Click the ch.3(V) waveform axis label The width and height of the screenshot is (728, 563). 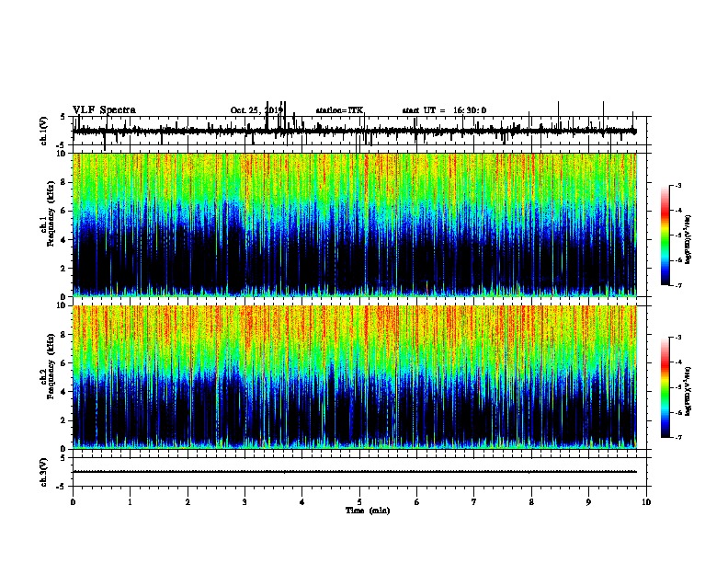point(44,472)
